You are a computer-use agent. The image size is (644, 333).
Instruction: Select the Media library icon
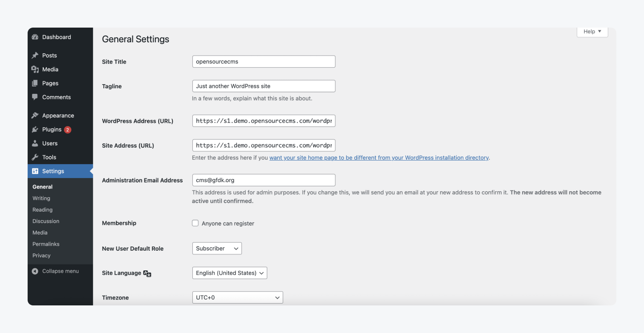click(35, 69)
